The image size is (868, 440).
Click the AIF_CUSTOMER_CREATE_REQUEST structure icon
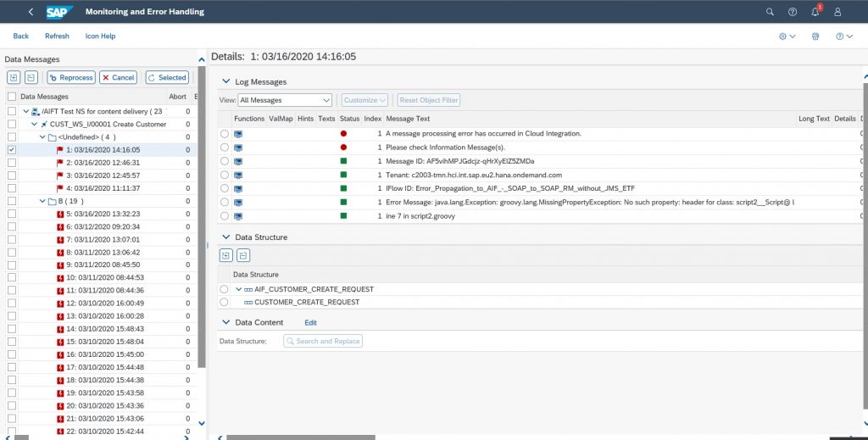[248, 289]
